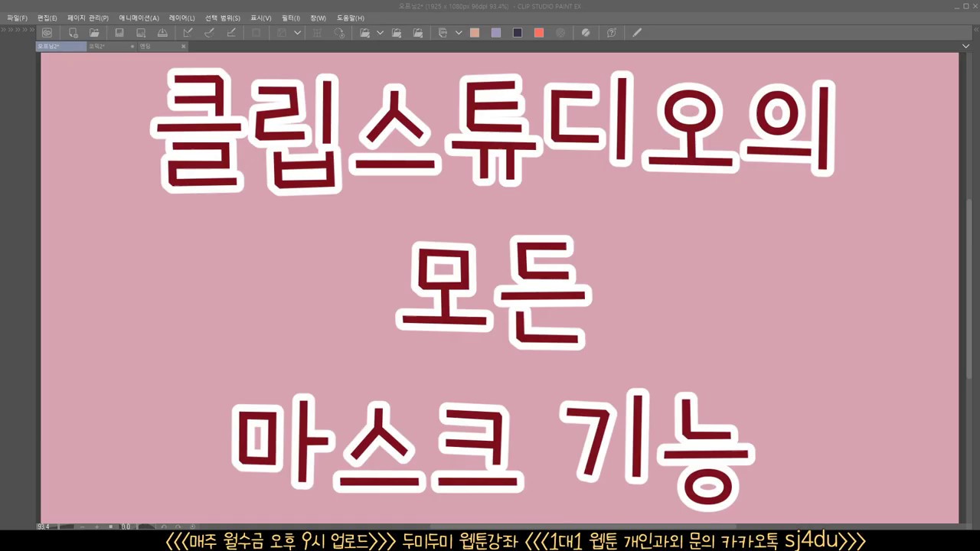Open the 애니메이션(A) menu

coord(139,18)
